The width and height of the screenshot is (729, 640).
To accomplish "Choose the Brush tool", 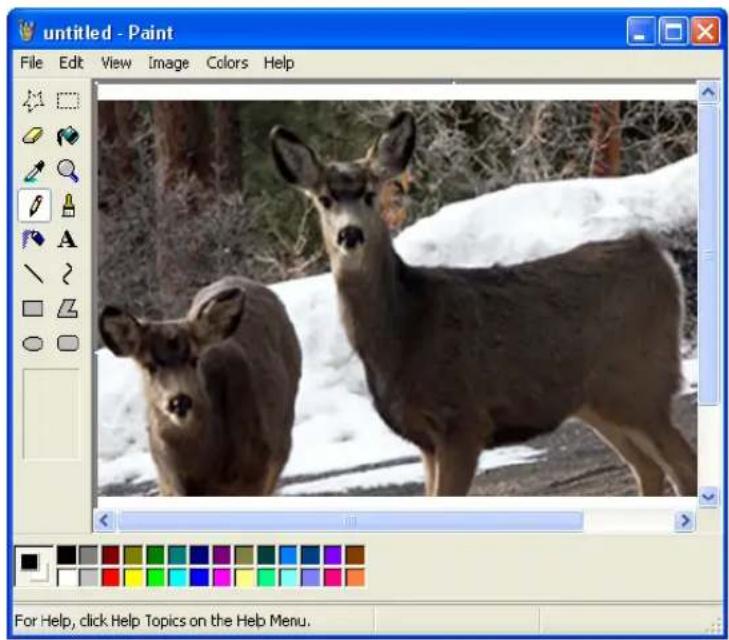I will (x=68, y=205).
